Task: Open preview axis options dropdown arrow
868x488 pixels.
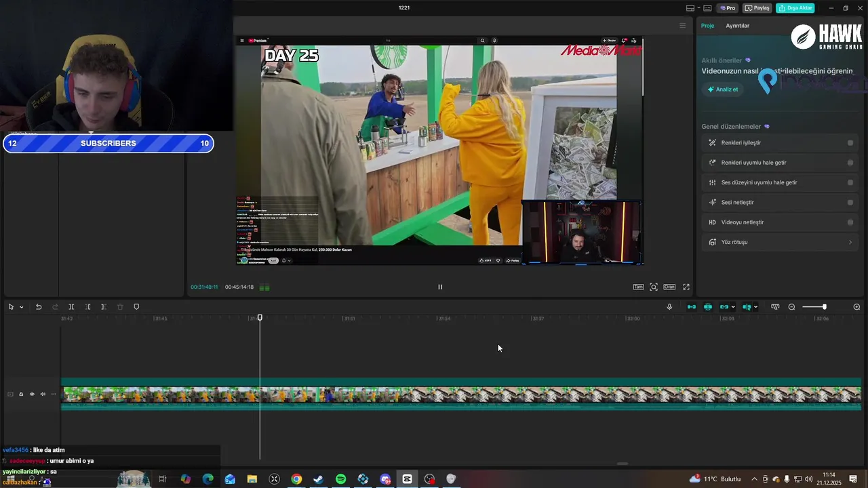Action: 755,307
